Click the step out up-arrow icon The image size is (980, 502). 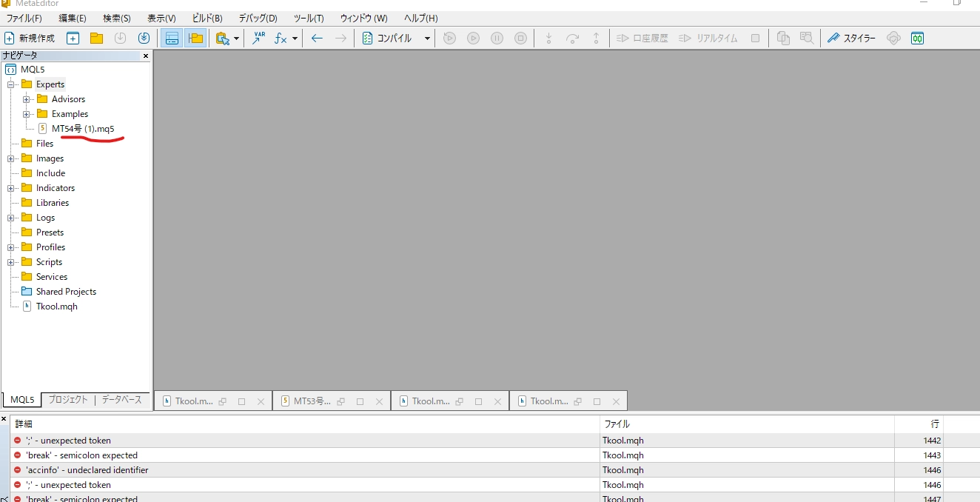coord(596,39)
